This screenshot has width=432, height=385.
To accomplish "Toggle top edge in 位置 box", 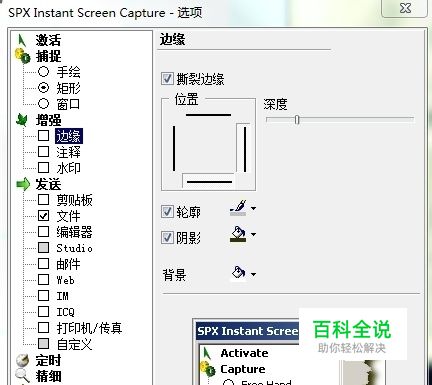I will point(208,115).
